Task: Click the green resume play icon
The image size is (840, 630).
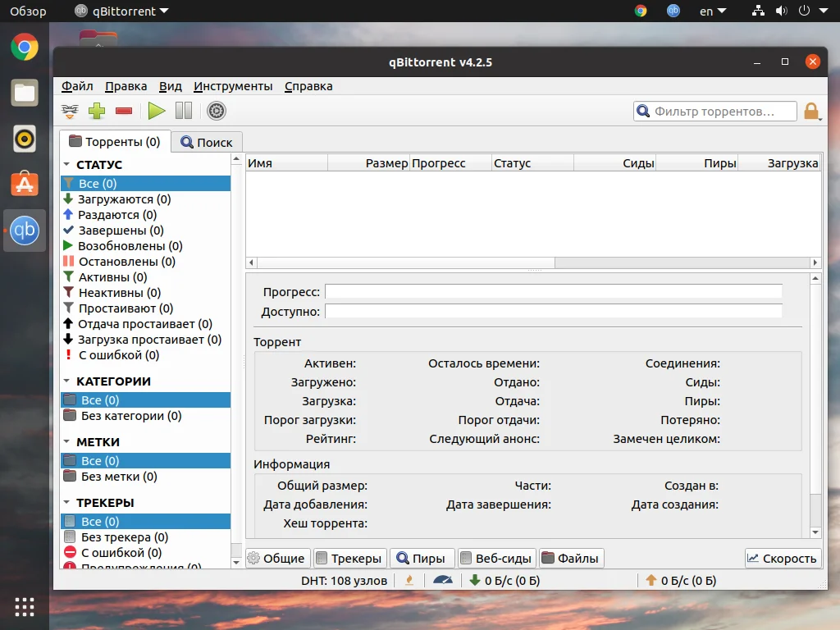Action: pos(157,111)
